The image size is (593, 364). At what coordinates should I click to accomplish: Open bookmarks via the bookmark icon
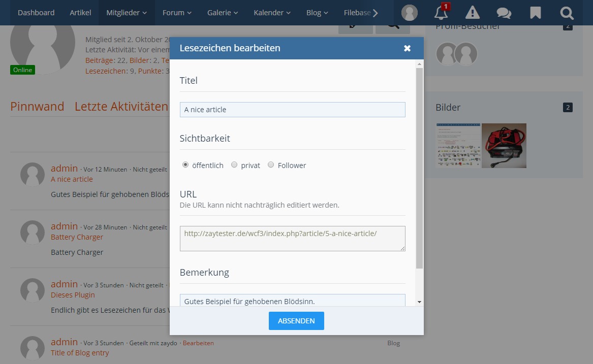[535, 13]
